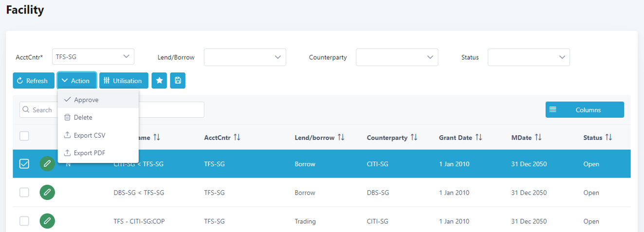Open the Lend/Borrow filter dropdown
644x232 pixels.
(245, 57)
